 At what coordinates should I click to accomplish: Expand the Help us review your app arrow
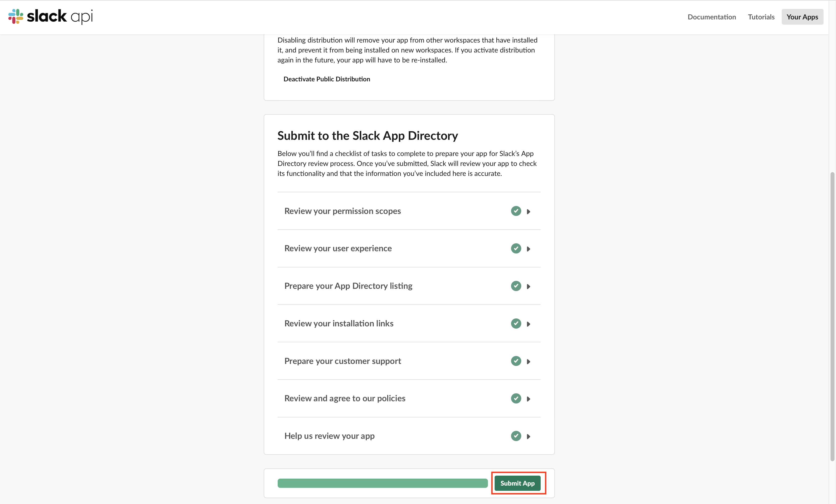528,437
